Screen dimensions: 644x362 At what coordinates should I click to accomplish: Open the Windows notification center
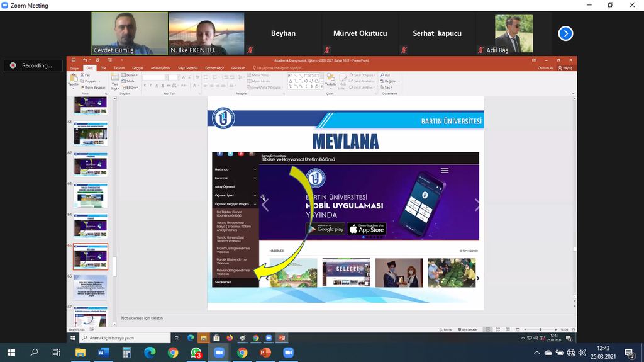coord(629,353)
